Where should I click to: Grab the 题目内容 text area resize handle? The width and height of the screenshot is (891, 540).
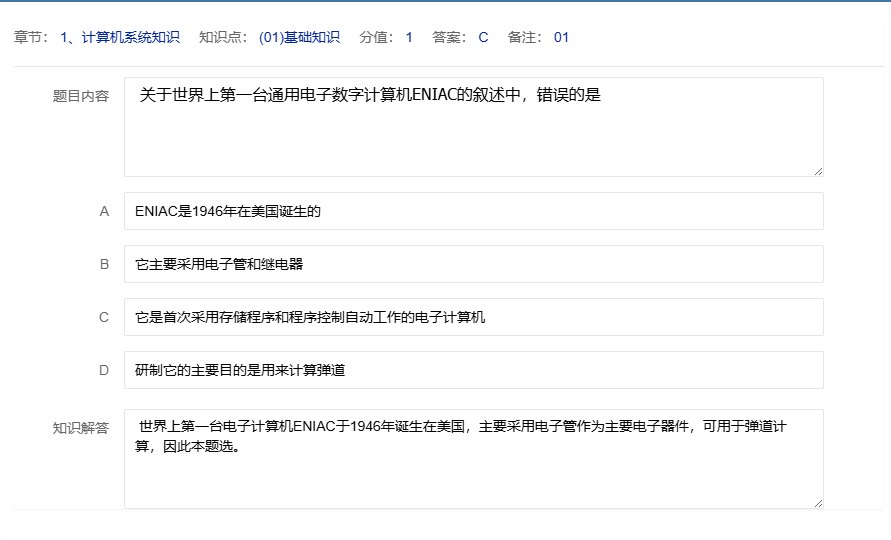click(818, 171)
